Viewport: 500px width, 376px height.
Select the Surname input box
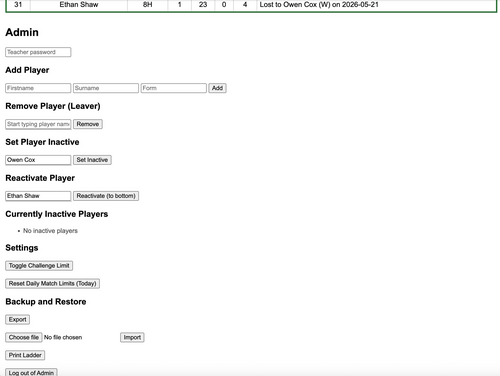106,88
